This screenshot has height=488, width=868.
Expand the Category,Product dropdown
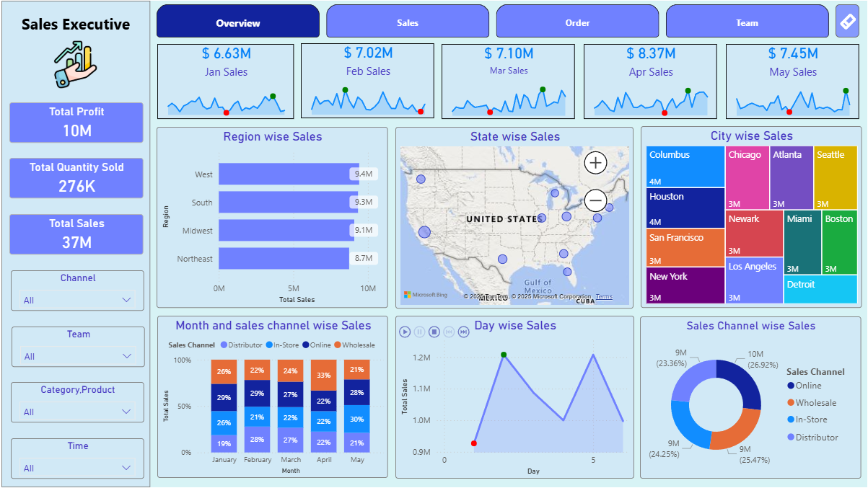[77, 412]
